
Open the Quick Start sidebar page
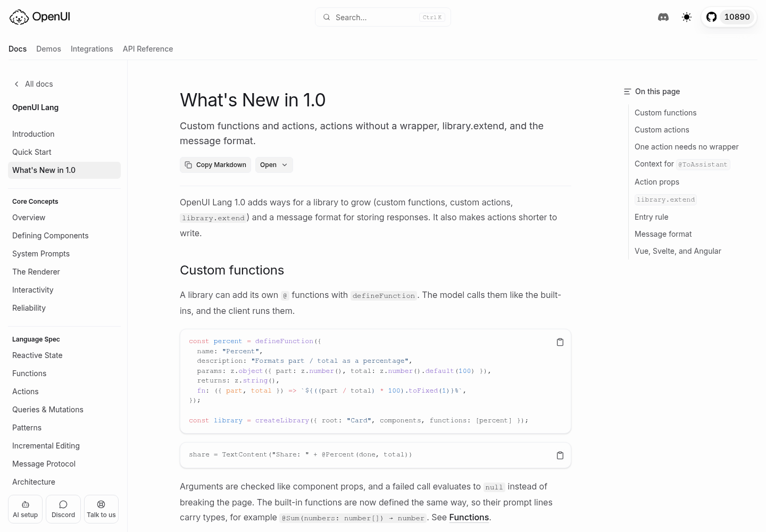(x=64, y=152)
